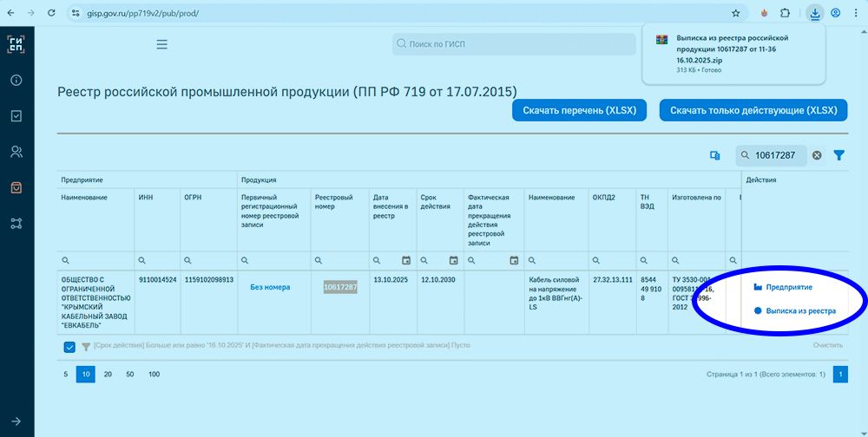Open the calendar picker for Срок действия filter
Image resolution: width=868 pixels, height=437 pixels.
(453, 260)
